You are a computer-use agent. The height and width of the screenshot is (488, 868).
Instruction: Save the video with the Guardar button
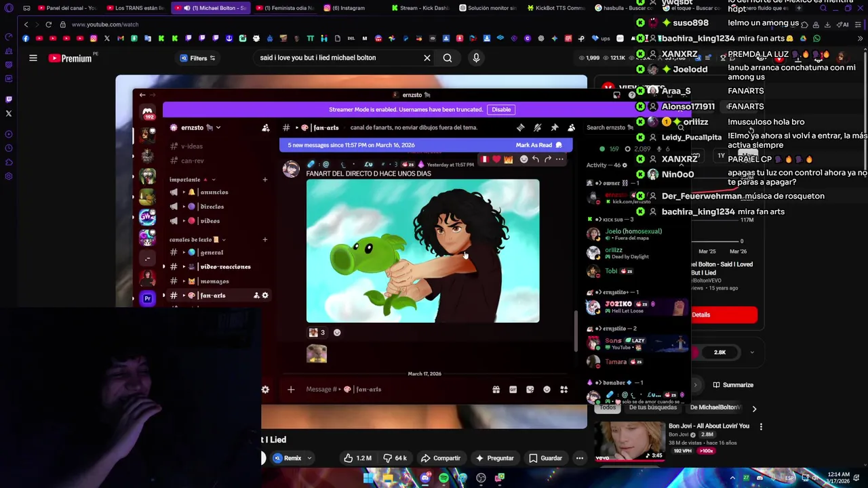[546, 458]
